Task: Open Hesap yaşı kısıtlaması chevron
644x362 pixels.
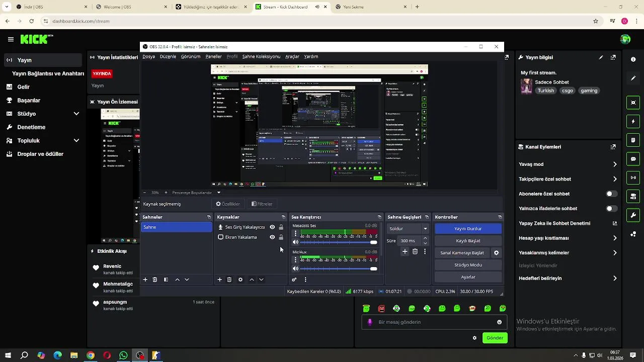Action: [x=615, y=238]
